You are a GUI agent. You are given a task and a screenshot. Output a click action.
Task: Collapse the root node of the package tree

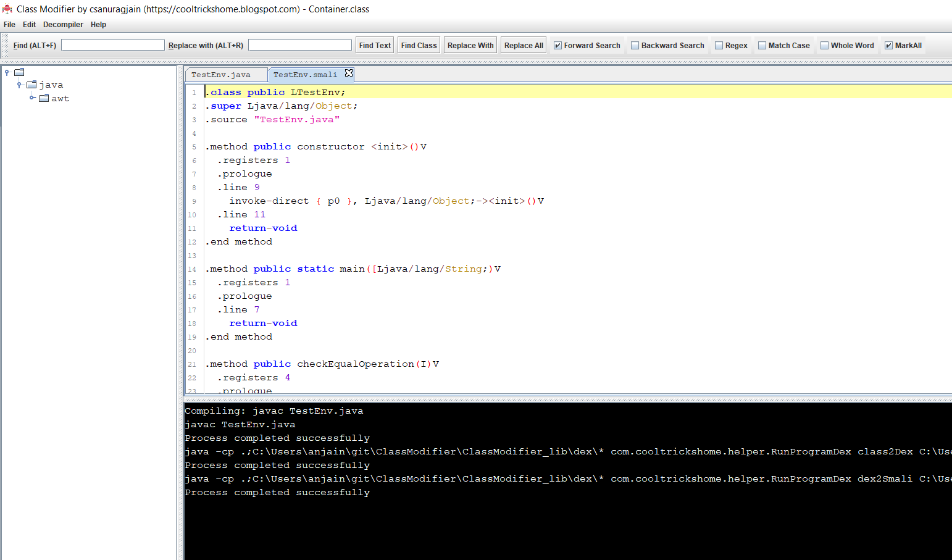7,72
